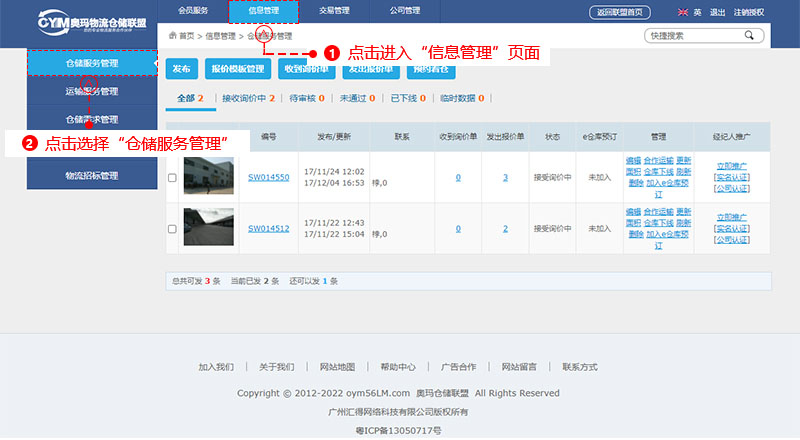Select 仓储服务管理 in the sidebar
800x440 pixels.
coord(92,63)
